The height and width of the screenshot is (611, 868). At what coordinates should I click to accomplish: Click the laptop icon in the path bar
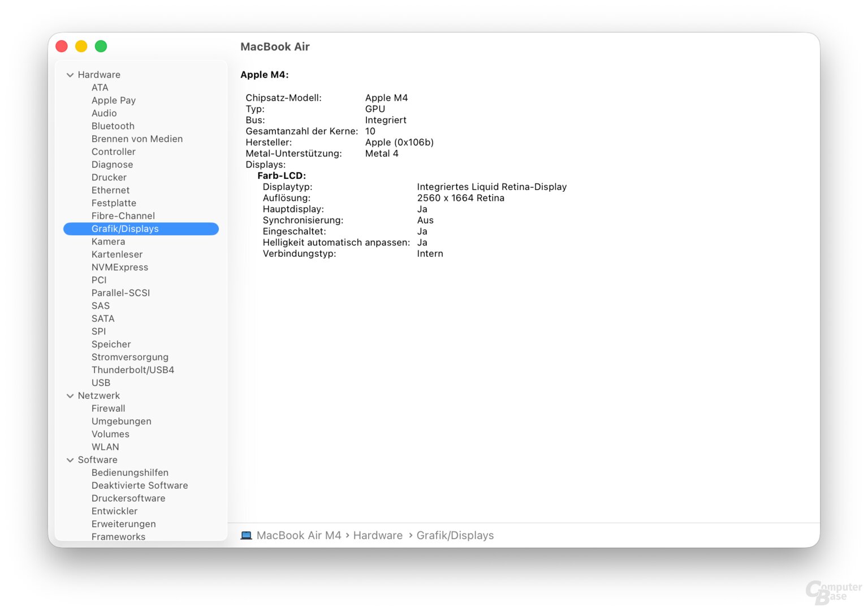(x=246, y=535)
